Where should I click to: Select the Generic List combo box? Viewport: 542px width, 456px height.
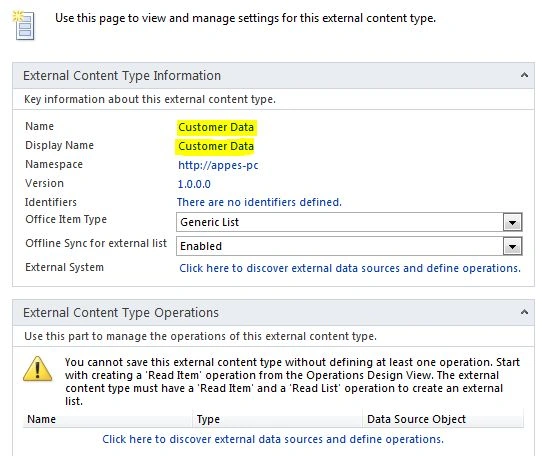pos(349,222)
